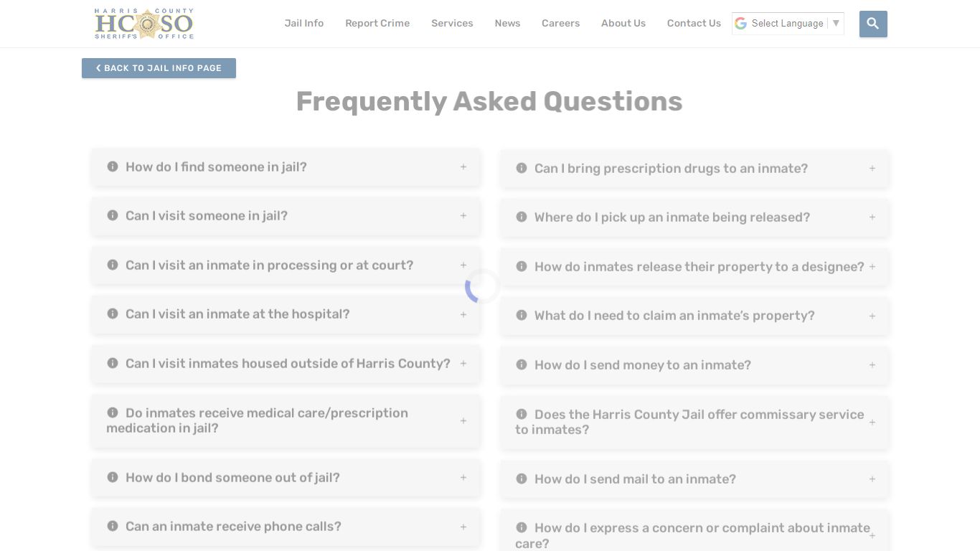Click the Google logo in language selector

point(741,23)
